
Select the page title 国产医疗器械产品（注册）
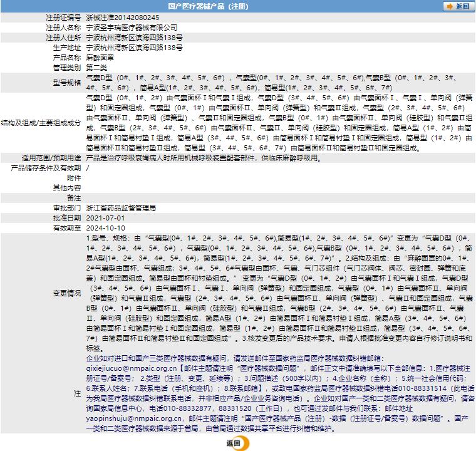[208, 6]
